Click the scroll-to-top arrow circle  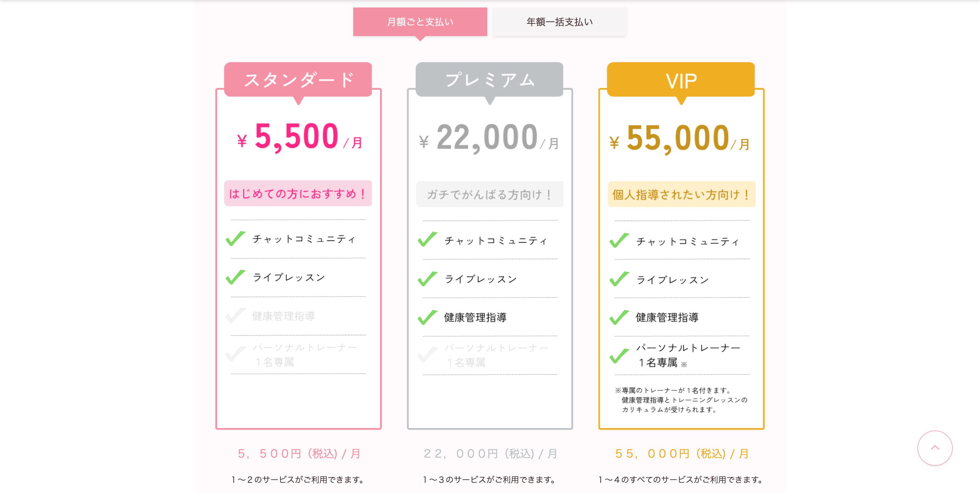pyautogui.click(x=935, y=448)
